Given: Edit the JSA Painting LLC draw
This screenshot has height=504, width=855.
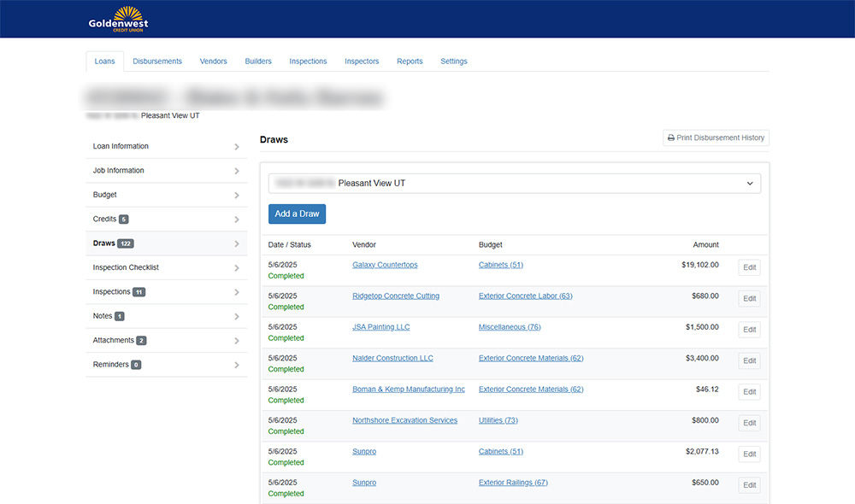Looking at the screenshot, I should (749, 330).
